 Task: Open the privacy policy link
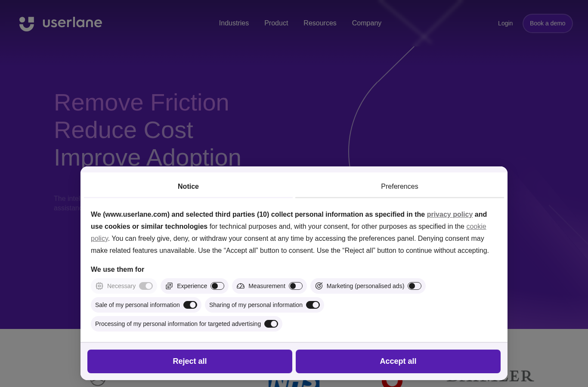(450, 214)
